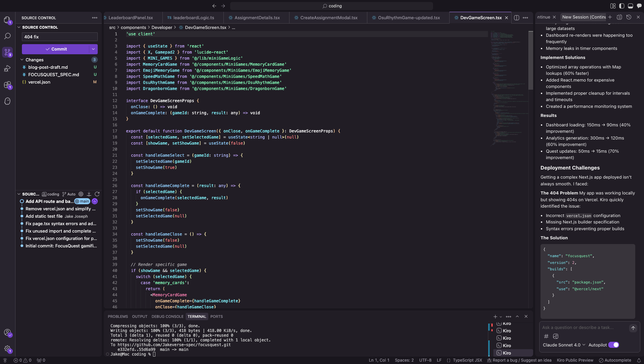
Task: Click the commit message input field
Action: [60, 37]
